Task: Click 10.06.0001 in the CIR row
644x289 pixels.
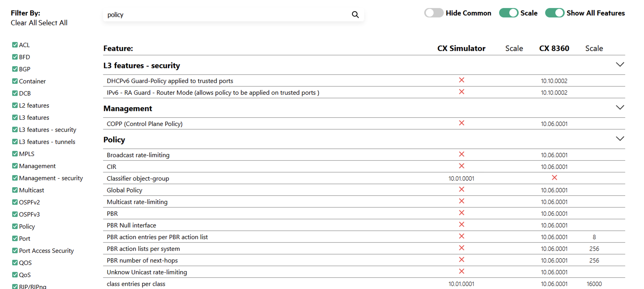Action: pyautogui.click(x=554, y=167)
